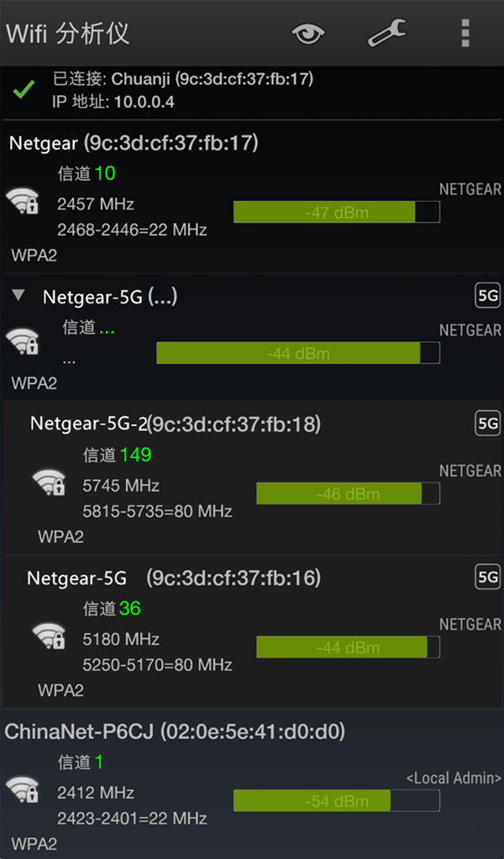Tap the Wifi 分析仪 app title

tap(68, 34)
